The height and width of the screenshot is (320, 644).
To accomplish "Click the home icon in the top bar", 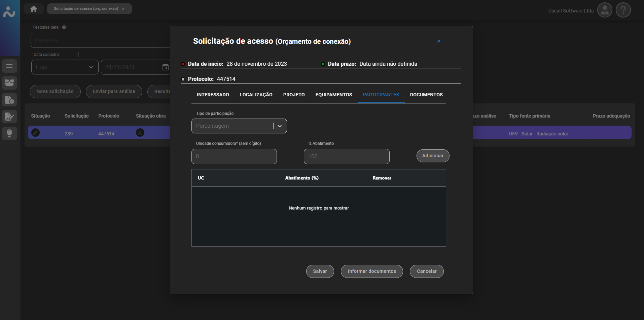I will click(x=34, y=9).
